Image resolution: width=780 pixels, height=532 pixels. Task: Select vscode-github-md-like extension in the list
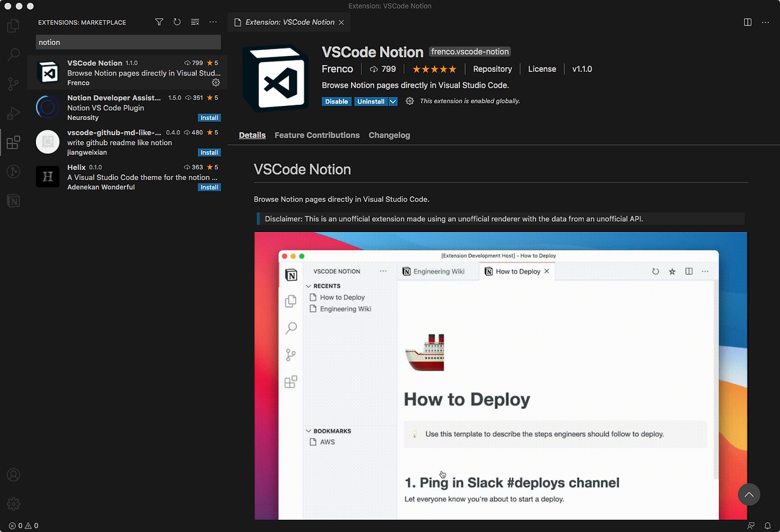[127, 142]
